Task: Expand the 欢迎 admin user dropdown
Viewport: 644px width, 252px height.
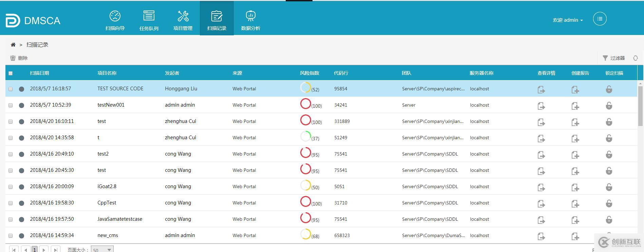Action: coord(568,20)
